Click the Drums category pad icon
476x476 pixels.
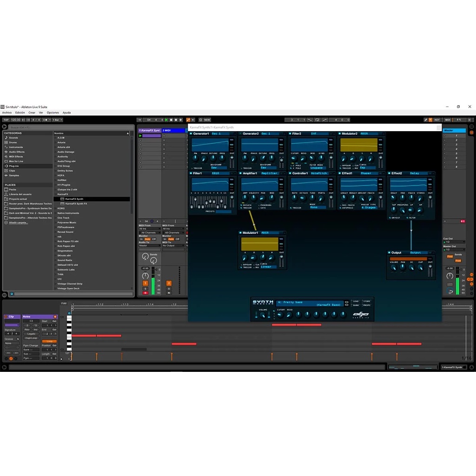(x=6, y=142)
